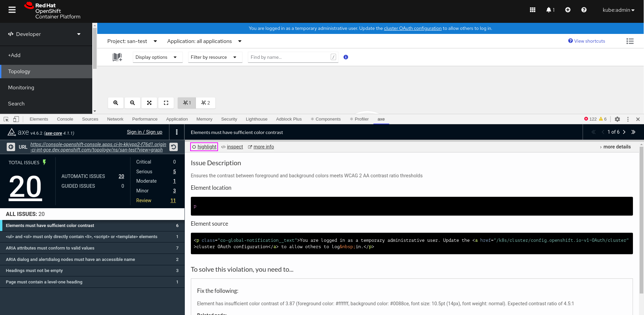Activate the DevTools element inspector picker
644x315 pixels.
(6, 119)
